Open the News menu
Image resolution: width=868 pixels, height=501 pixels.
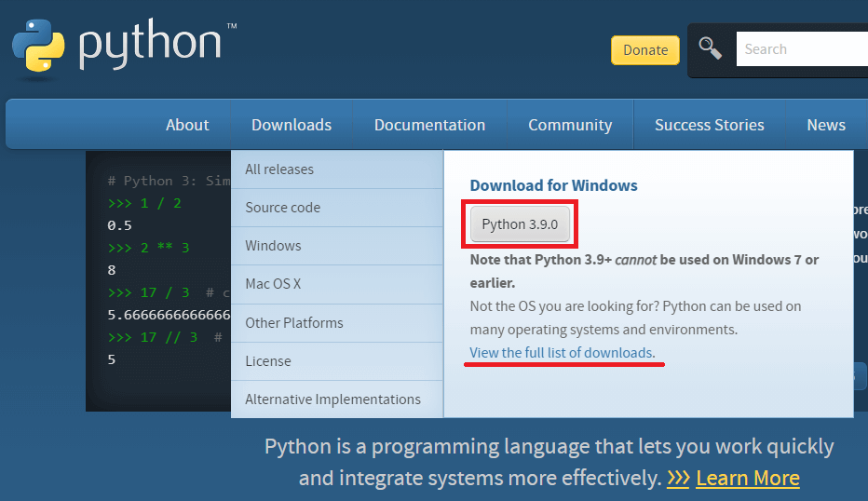[x=826, y=125]
